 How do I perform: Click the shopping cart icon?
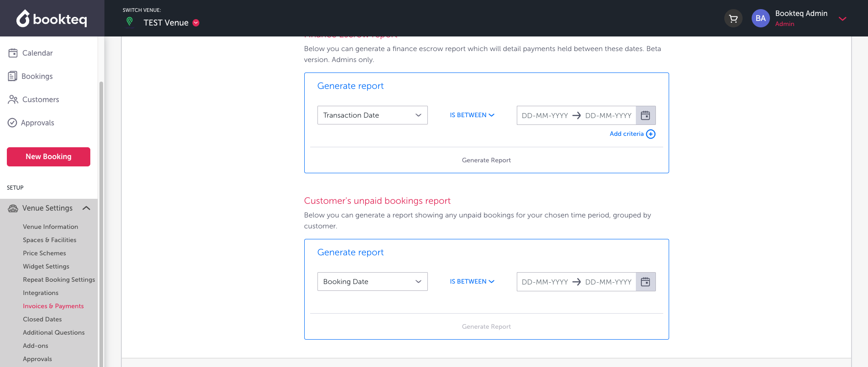733,19
